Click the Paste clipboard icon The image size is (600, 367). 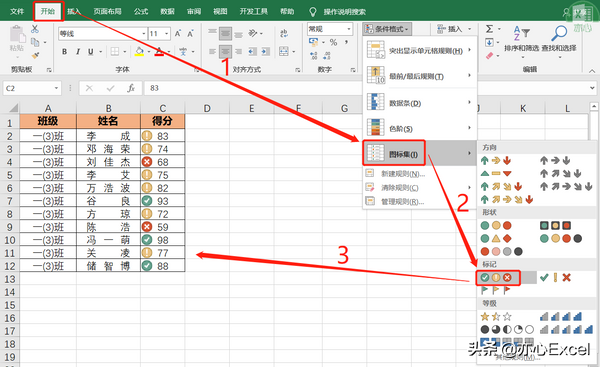coord(17,35)
